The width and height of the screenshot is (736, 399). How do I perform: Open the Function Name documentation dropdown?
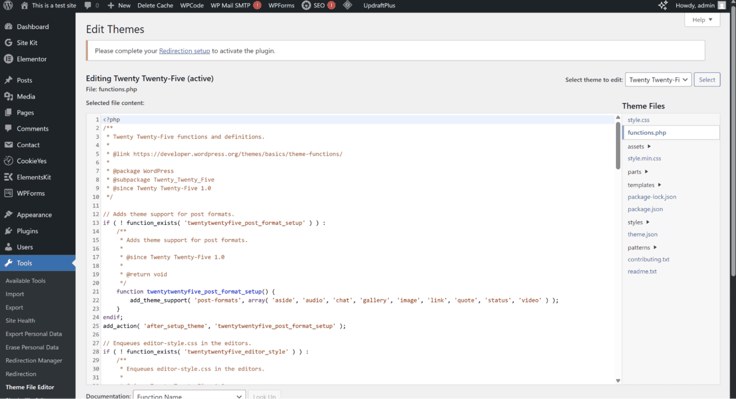coord(189,396)
